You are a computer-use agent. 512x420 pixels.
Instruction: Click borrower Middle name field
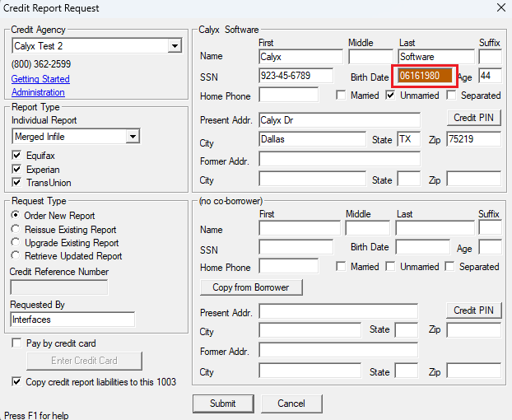pyautogui.click(x=370, y=57)
